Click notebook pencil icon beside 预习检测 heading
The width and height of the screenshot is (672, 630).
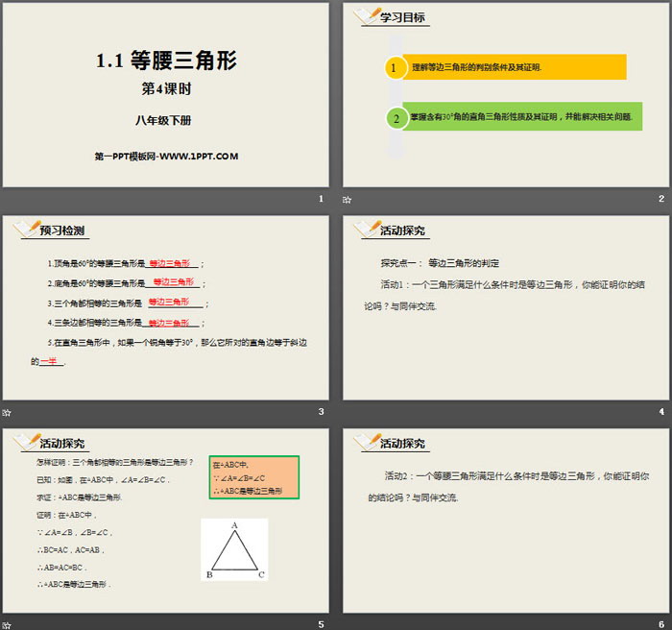[x=24, y=229]
